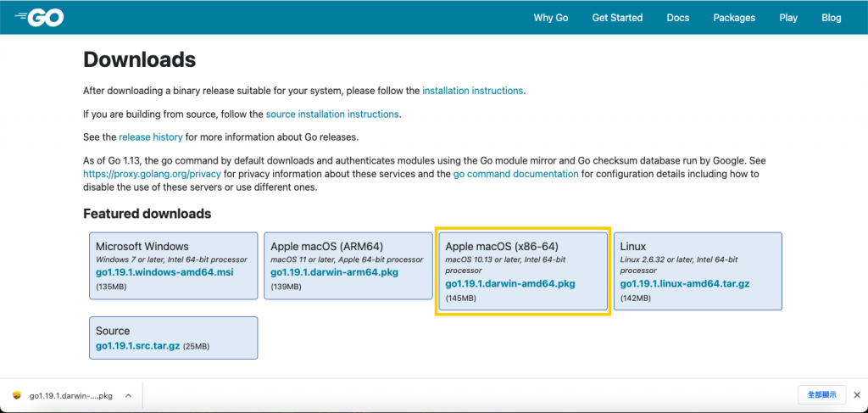This screenshot has width=868, height=413.
Task: Click the Featured downloads heading
Action: point(147,214)
